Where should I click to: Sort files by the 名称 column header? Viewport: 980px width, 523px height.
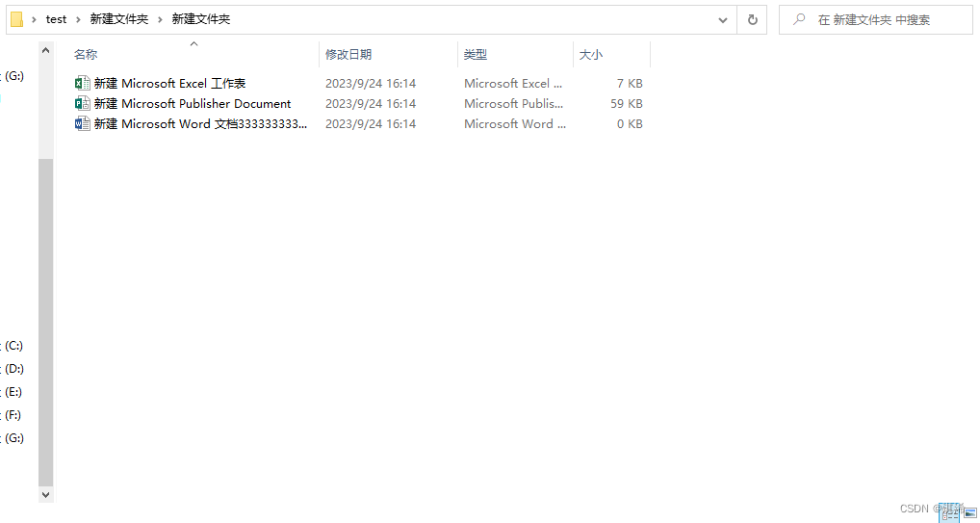point(86,55)
